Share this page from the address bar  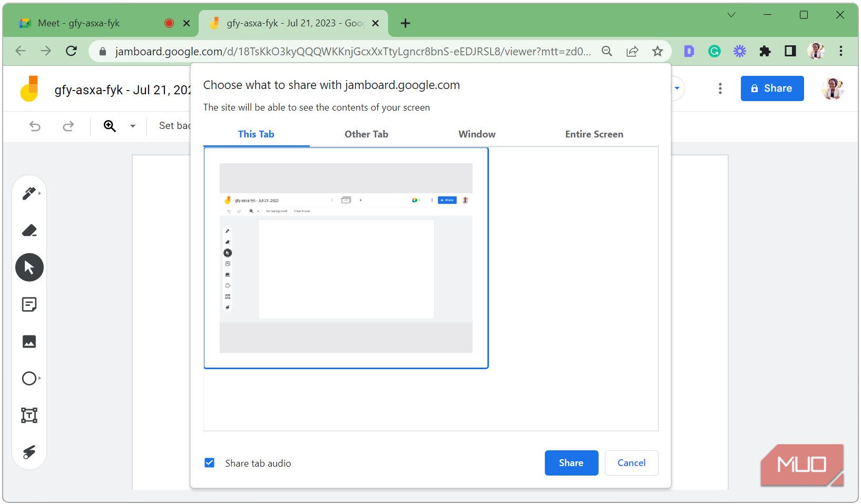coord(632,51)
